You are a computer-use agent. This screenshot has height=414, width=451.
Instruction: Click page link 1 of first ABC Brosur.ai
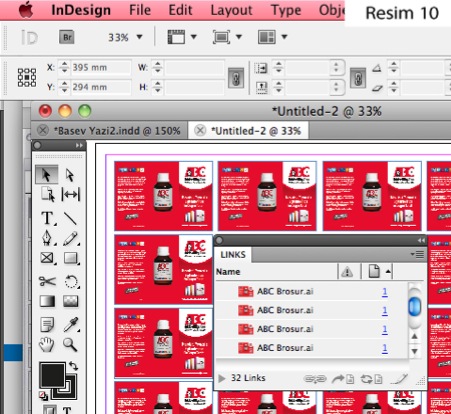coord(385,292)
